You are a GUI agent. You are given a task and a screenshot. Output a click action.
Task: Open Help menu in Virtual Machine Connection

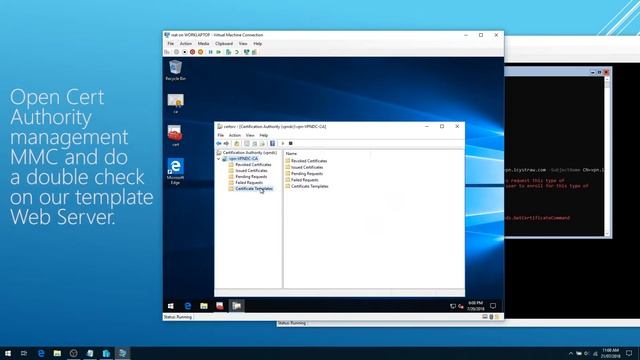(x=258, y=44)
